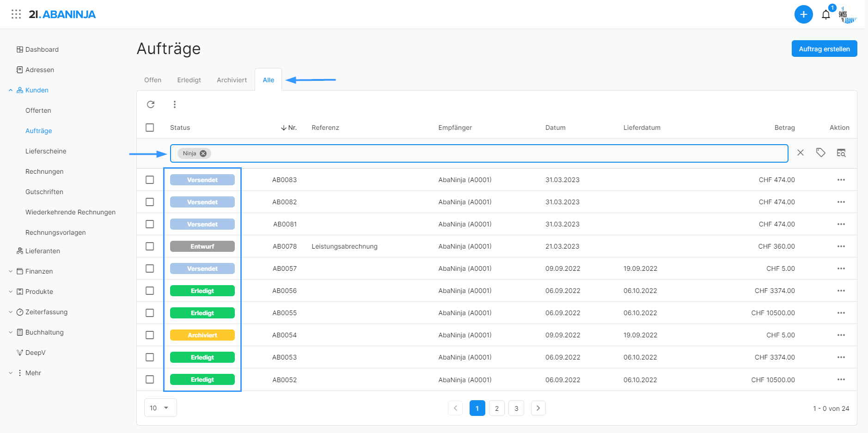Viewport: 868px width, 433px height.
Task: Expand the Zeiterfassung section
Action: 11,312
